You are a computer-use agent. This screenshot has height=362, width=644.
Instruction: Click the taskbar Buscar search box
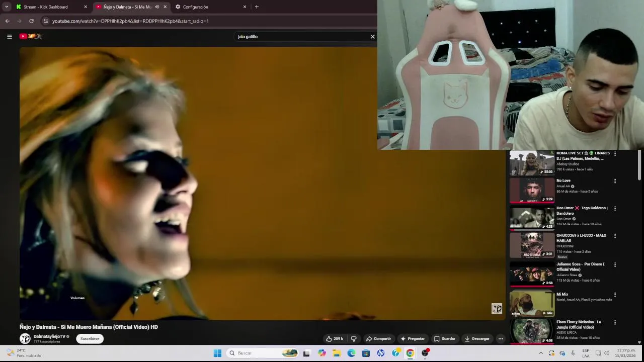click(x=263, y=353)
